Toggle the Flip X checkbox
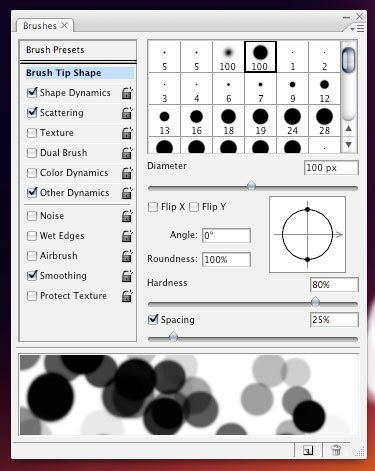 (x=153, y=207)
